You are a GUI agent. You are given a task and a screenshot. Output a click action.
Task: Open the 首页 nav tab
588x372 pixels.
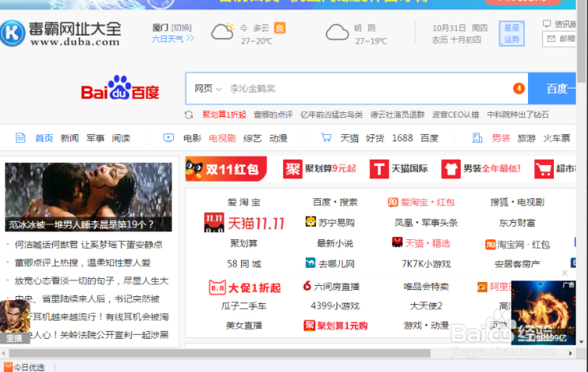coord(44,138)
